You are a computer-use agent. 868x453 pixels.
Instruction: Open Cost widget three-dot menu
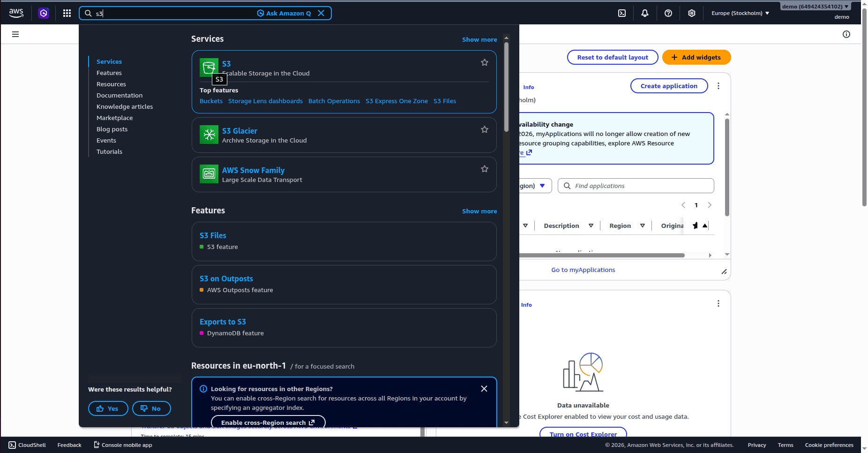[718, 303]
